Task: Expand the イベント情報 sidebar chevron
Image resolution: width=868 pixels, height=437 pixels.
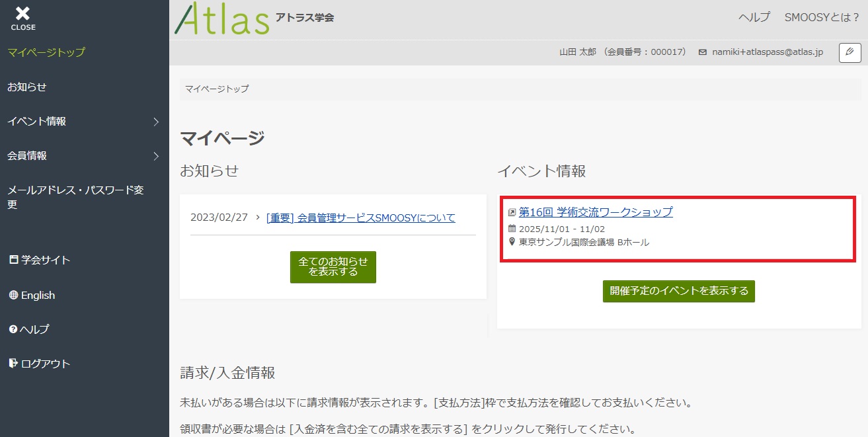Action: pos(156,122)
